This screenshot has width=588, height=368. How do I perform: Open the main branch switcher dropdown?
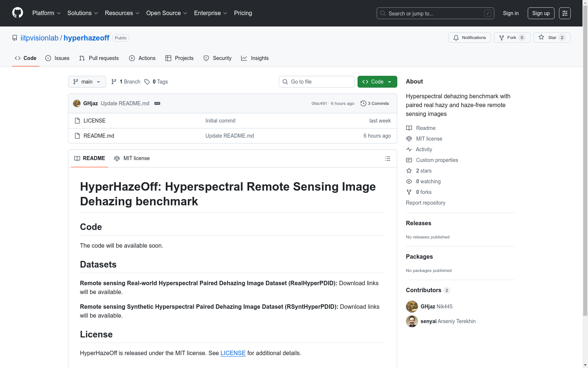(x=87, y=82)
